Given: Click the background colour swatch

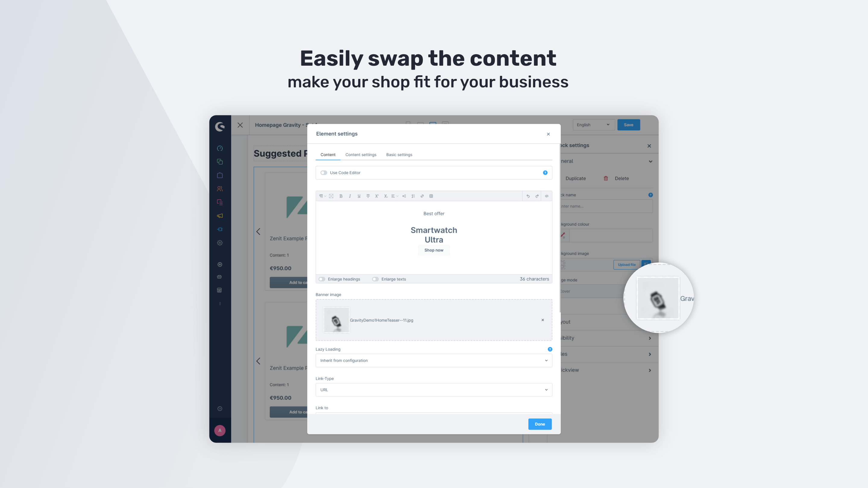Looking at the screenshot, I should click(x=562, y=235).
